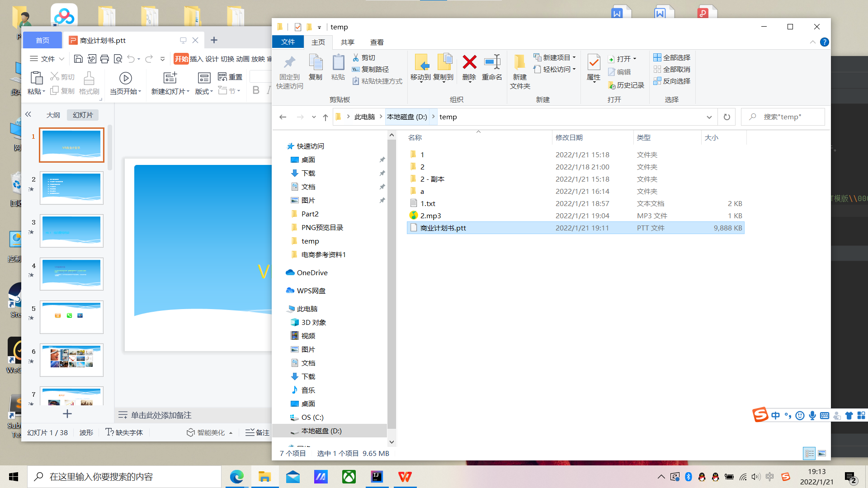
Task: Select slide 4 thumbnail in WPS panel
Action: point(71,273)
